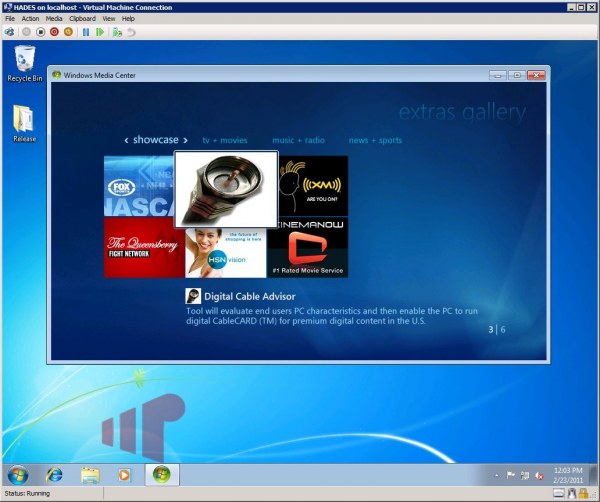Turn off the VM with the stop icon
Screen dimensions: 600x502
pos(40,32)
